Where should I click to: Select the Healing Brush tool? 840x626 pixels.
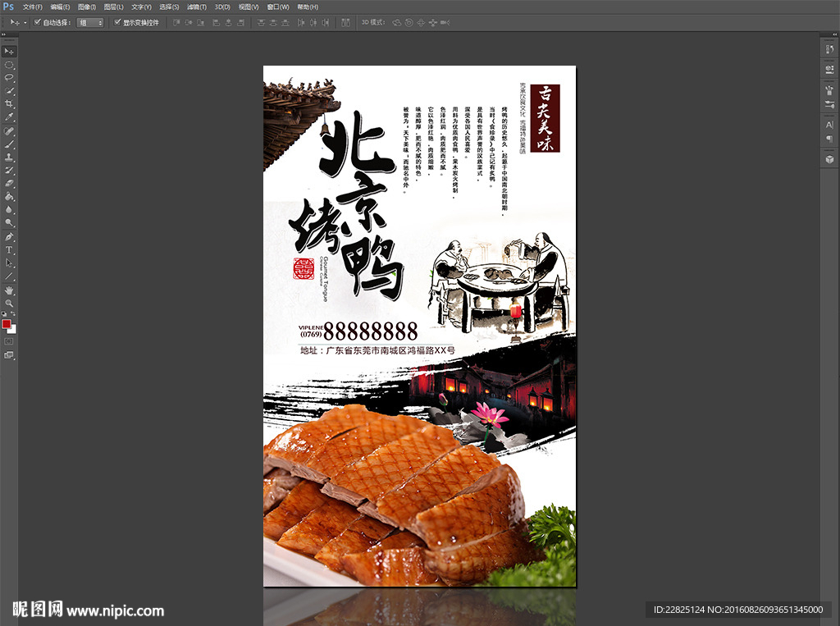click(x=9, y=131)
